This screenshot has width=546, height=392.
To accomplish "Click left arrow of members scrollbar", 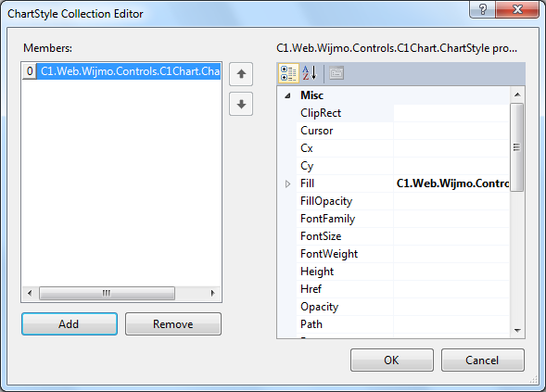I will click(x=30, y=293).
